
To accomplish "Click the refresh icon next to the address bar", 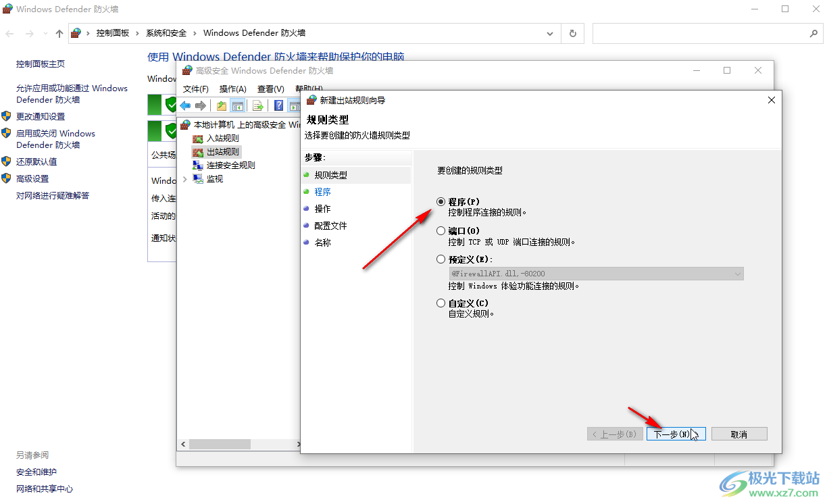I will click(573, 33).
